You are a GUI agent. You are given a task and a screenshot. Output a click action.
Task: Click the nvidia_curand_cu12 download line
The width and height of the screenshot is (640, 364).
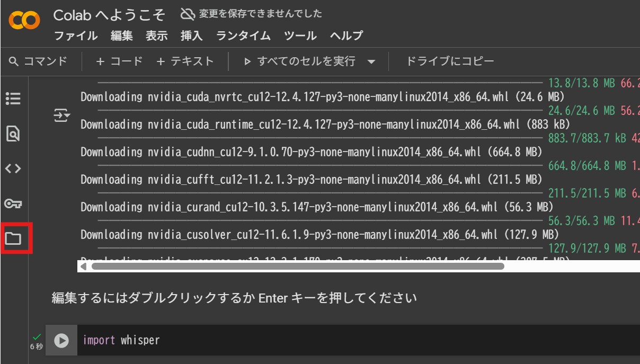point(317,207)
